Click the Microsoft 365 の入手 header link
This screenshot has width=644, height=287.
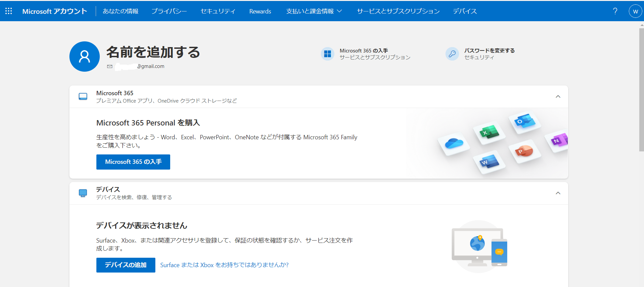(x=364, y=50)
